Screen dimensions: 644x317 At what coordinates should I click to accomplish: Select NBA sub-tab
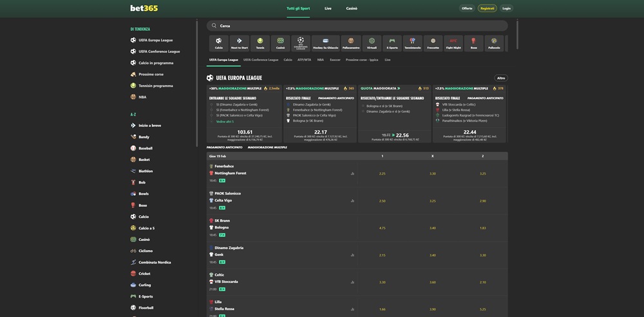pos(320,60)
